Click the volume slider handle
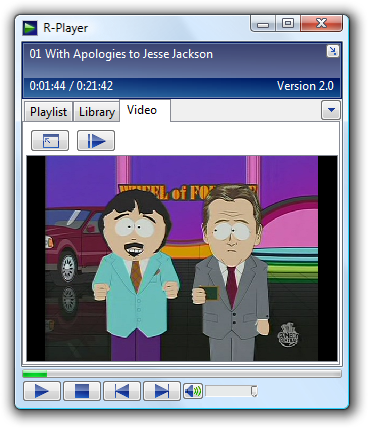 254,391
